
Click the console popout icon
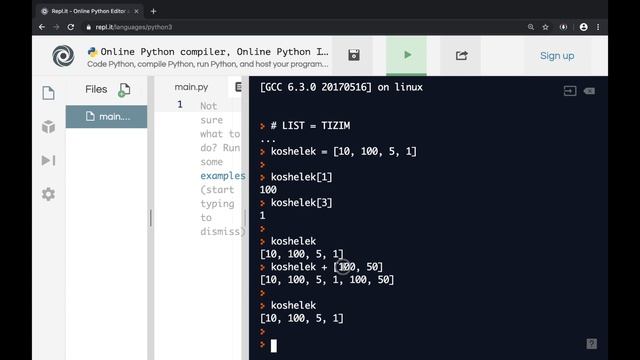point(570,91)
